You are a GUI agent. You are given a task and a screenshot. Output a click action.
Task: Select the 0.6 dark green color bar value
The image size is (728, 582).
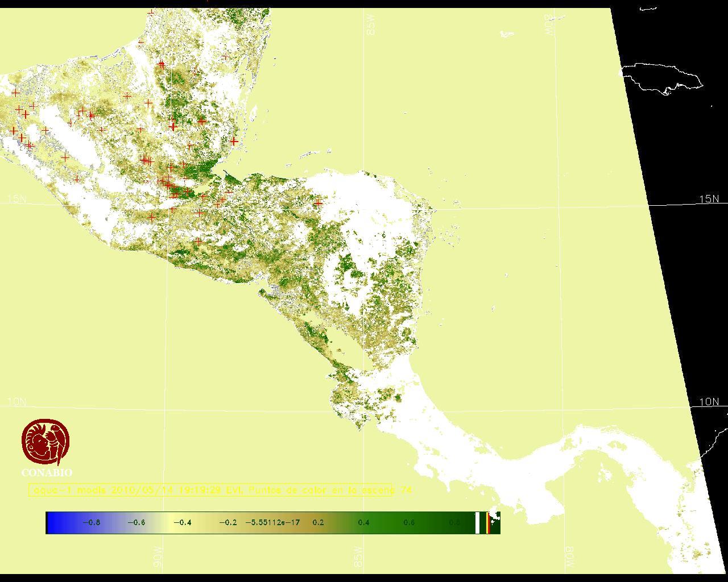[409, 522]
